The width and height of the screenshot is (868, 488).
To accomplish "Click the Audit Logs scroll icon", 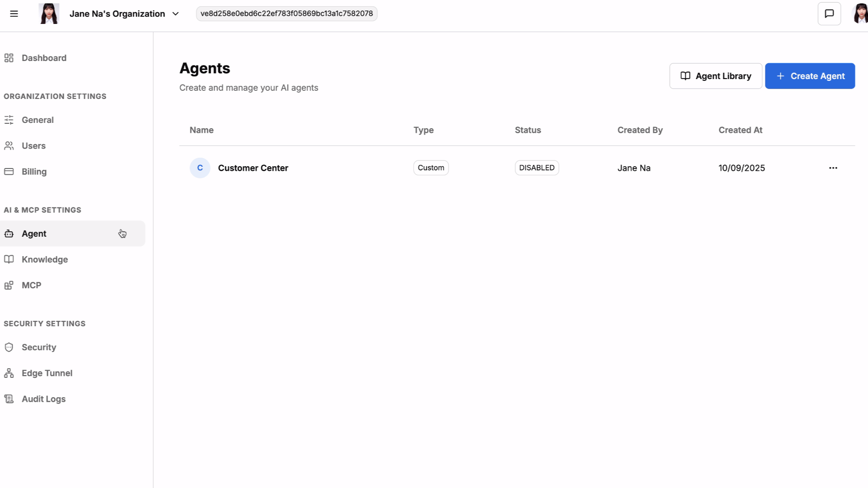I will 9,399.
